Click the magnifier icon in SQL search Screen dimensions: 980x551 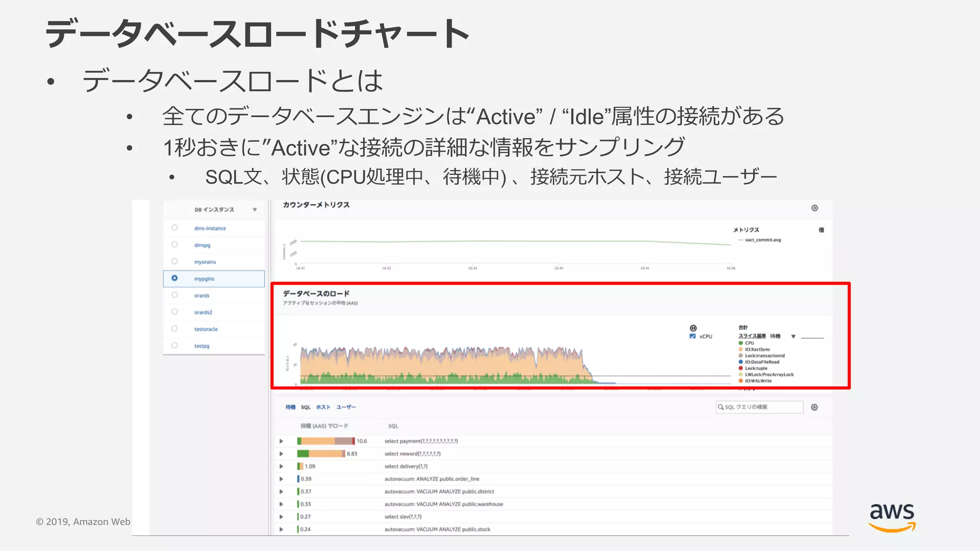click(721, 407)
